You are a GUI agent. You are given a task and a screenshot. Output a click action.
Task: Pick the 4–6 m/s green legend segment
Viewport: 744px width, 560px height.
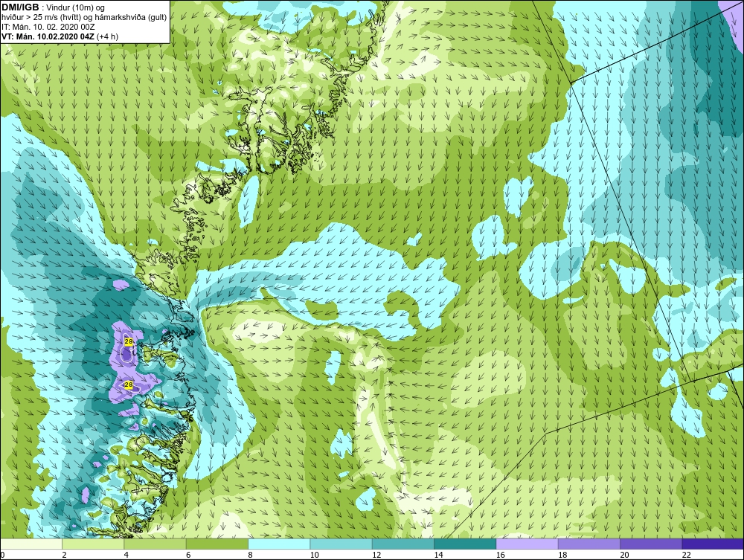(x=155, y=544)
